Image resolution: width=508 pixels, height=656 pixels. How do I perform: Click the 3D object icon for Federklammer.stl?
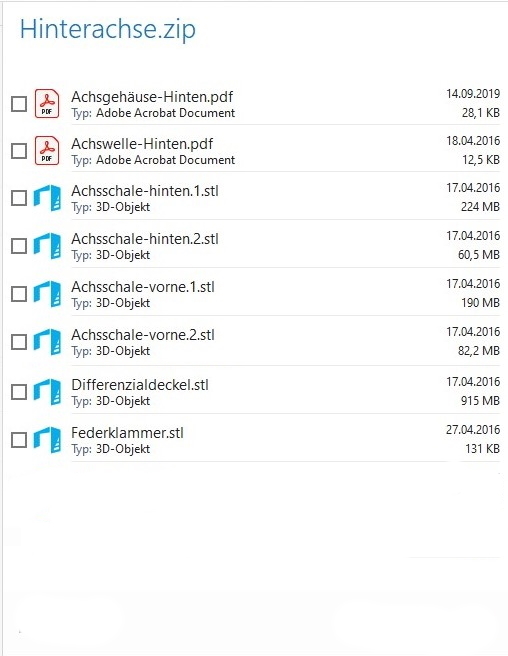47,440
